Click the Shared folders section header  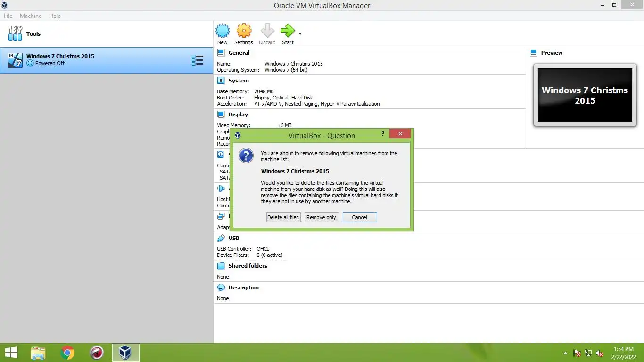click(248, 266)
